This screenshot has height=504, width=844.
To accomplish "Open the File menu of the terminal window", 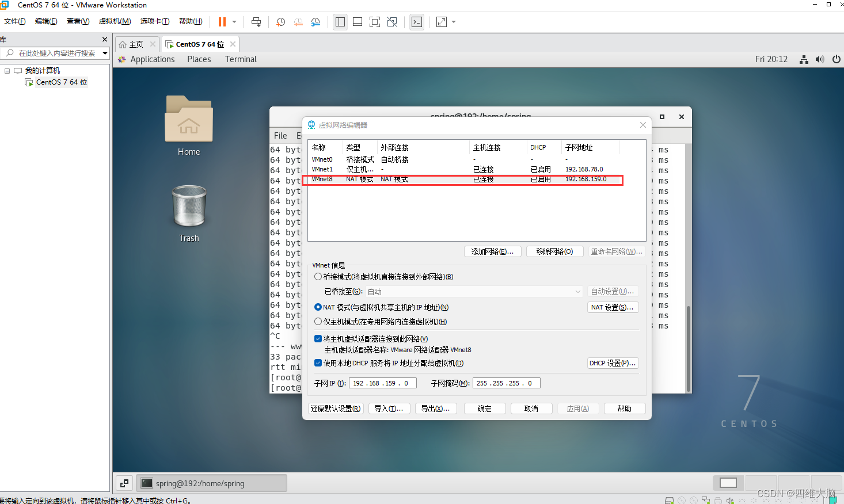I will (x=280, y=136).
